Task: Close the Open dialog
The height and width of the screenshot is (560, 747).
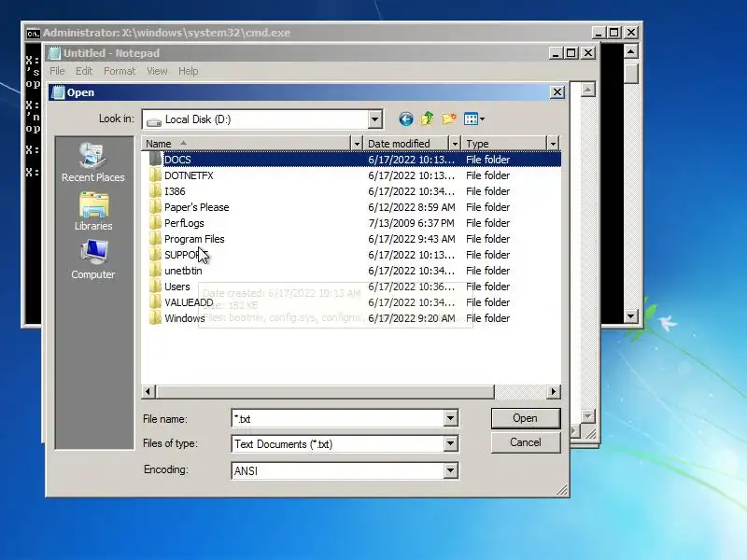Action: (557, 91)
